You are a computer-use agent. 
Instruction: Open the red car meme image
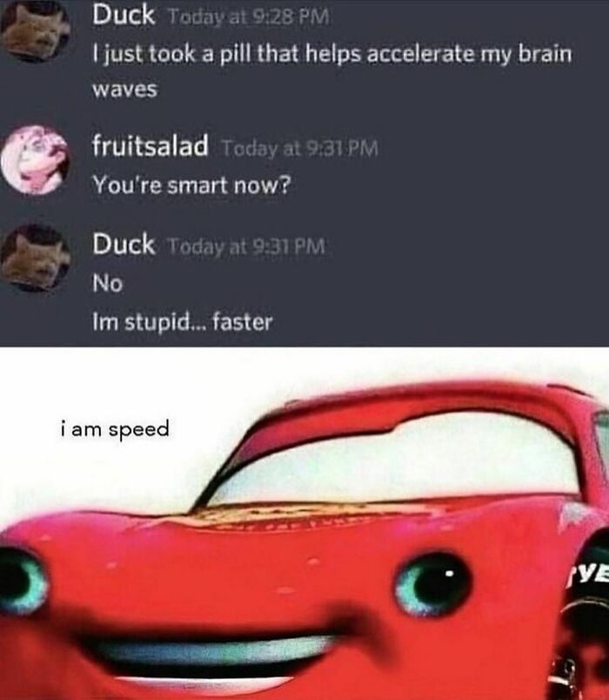pos(304,523)
